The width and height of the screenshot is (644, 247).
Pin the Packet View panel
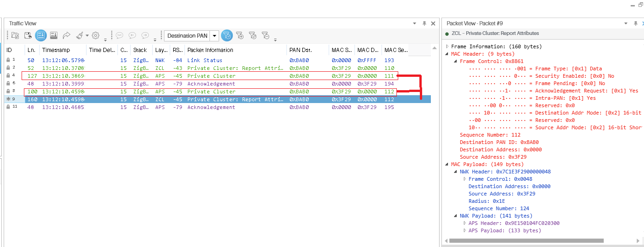pyautogui.click(x=636, y=23)
